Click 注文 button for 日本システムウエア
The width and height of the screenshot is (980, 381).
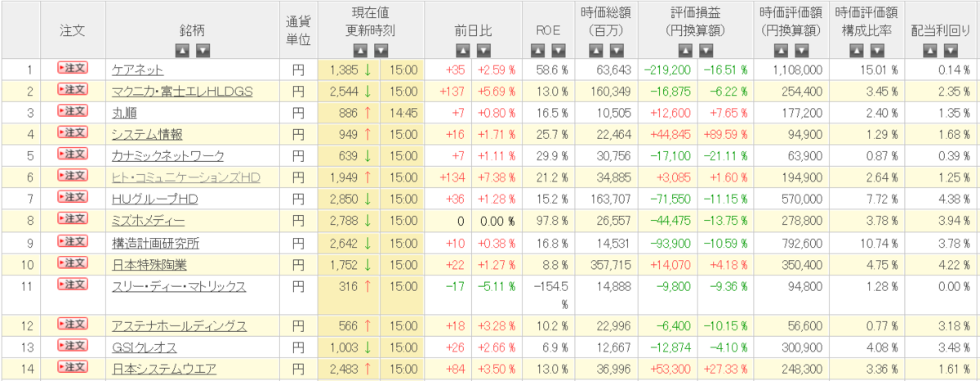72,366
